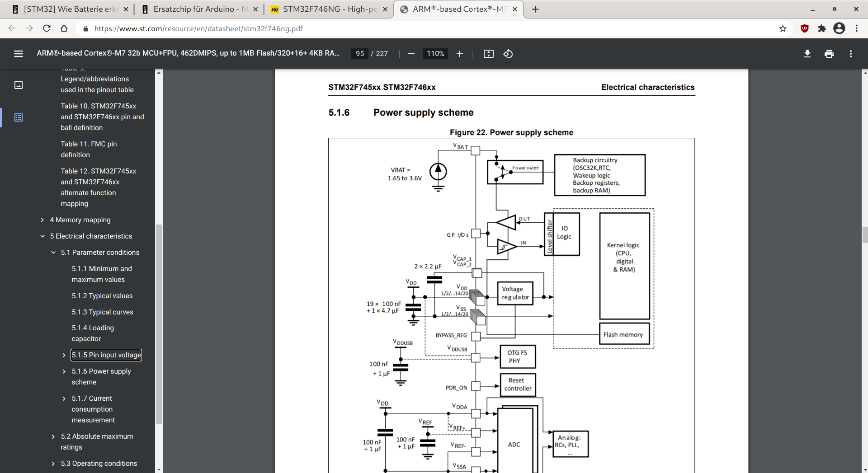This screenshot has width=868, height=473.
Task: Go to 5.1.6 Power supply scheme outline entry
Action: pyautogui.click(x=101, y=377)
